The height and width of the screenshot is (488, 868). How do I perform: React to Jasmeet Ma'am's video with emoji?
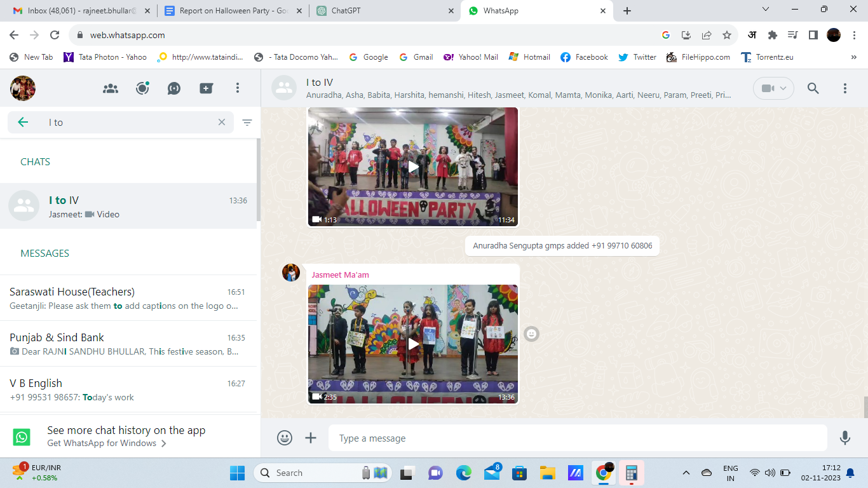[x=531, y=334]
